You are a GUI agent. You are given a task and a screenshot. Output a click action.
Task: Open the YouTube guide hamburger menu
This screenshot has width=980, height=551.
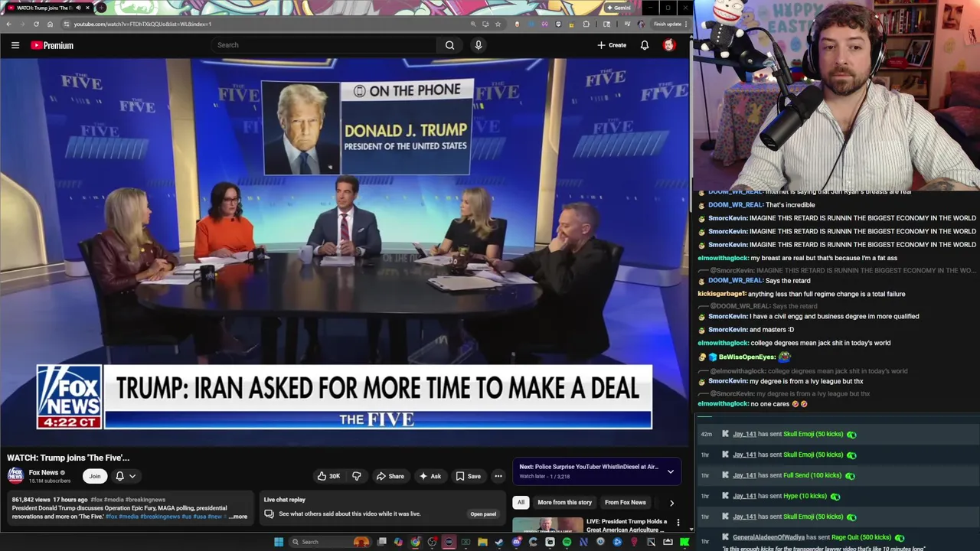[x=15, y=45]
